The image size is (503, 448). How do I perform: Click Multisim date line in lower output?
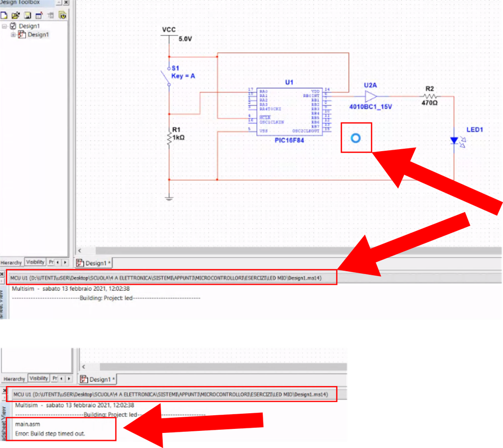[x=75, y=405]
